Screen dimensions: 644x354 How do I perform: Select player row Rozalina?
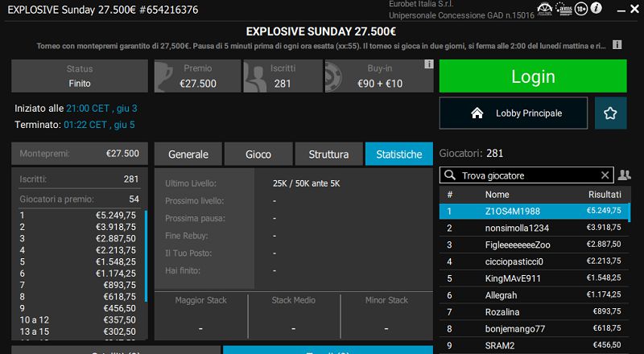pos(534,312)
